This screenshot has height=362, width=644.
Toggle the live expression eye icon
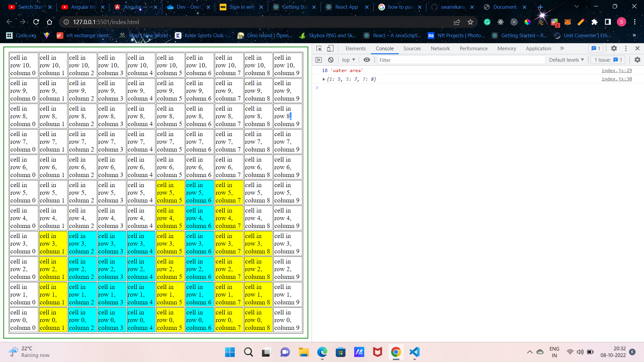pyautogui.click(x=367, y=60)
